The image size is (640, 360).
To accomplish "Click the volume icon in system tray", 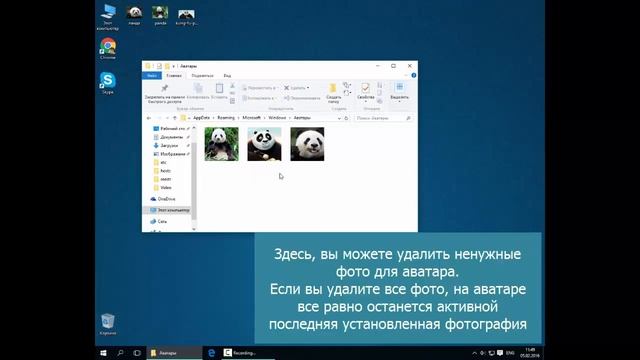I will [483, 353].
